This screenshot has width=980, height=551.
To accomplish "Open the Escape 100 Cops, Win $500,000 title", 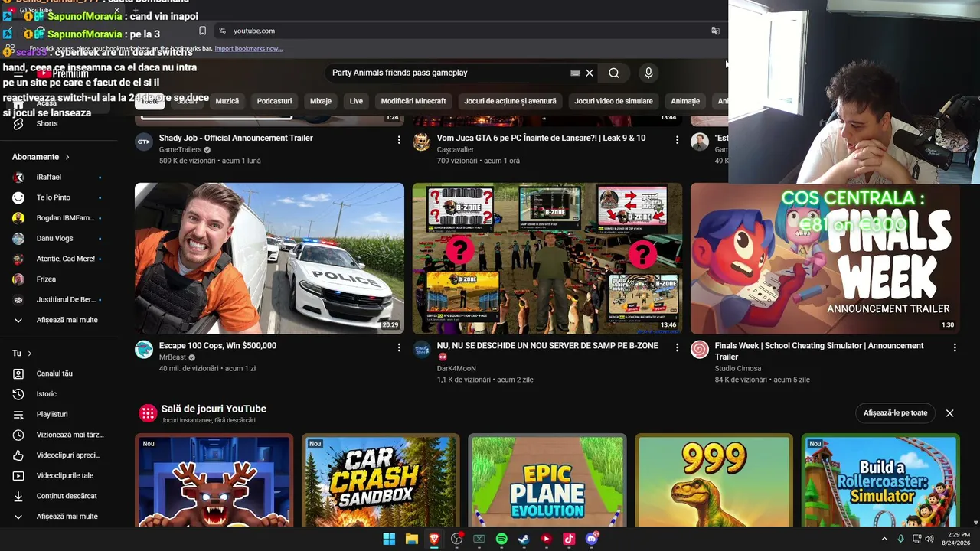I will click(x=217, y=346).
